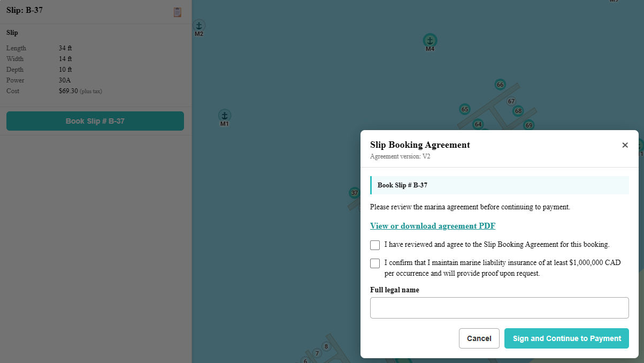Viewport: 644px width, 363px height.
Task: Click Sign and Continue to Payment
Action: [x=566, y=338]
